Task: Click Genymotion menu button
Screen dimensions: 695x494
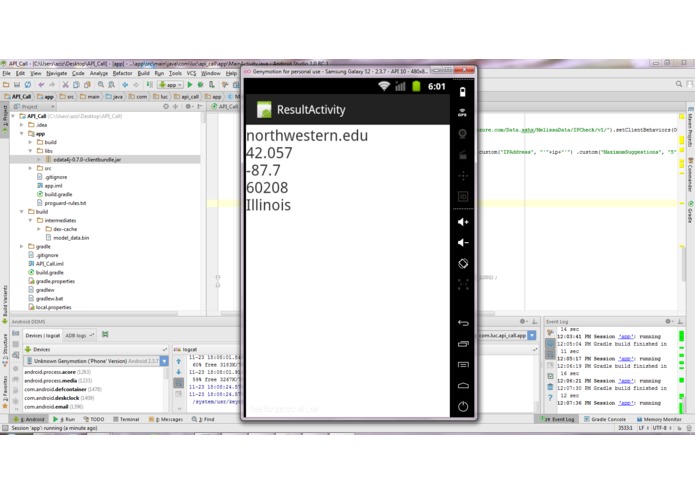Action: (463, 365)
